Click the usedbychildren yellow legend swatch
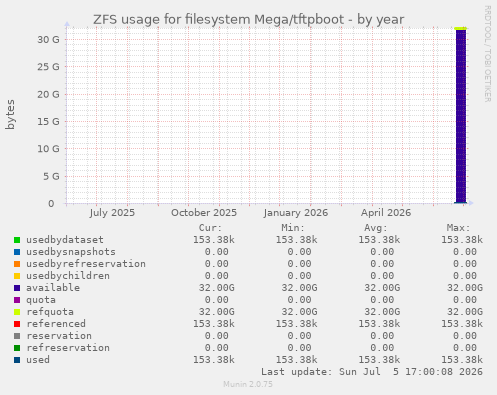The height and width of the screenshot is (395, 497). [x=17, y=276]
